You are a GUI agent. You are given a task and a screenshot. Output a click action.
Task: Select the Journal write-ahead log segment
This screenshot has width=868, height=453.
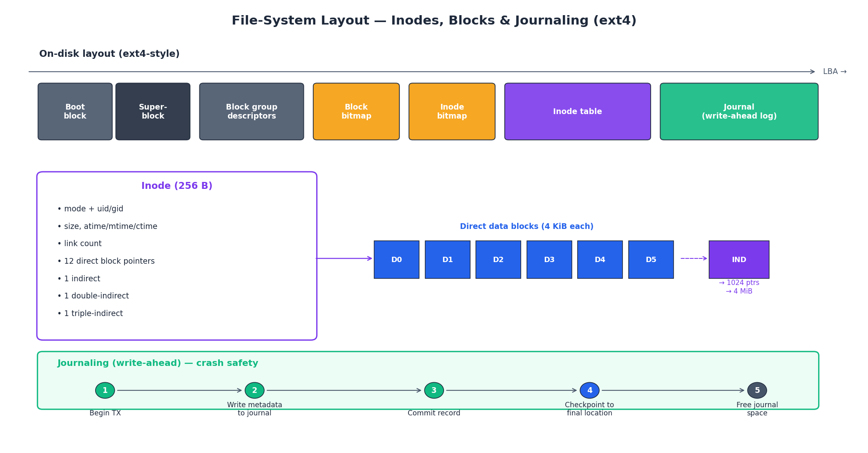coord(739,111)
